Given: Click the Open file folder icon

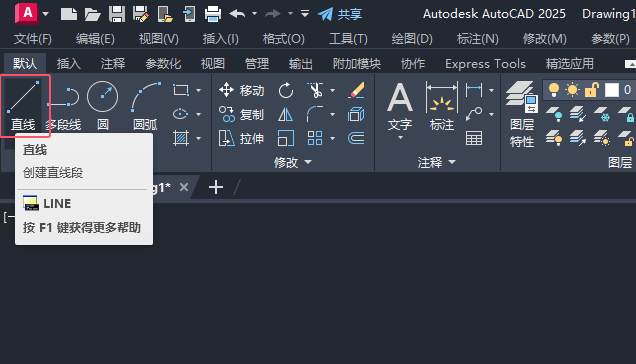Looking at the screenshot, I should [92, 14].
